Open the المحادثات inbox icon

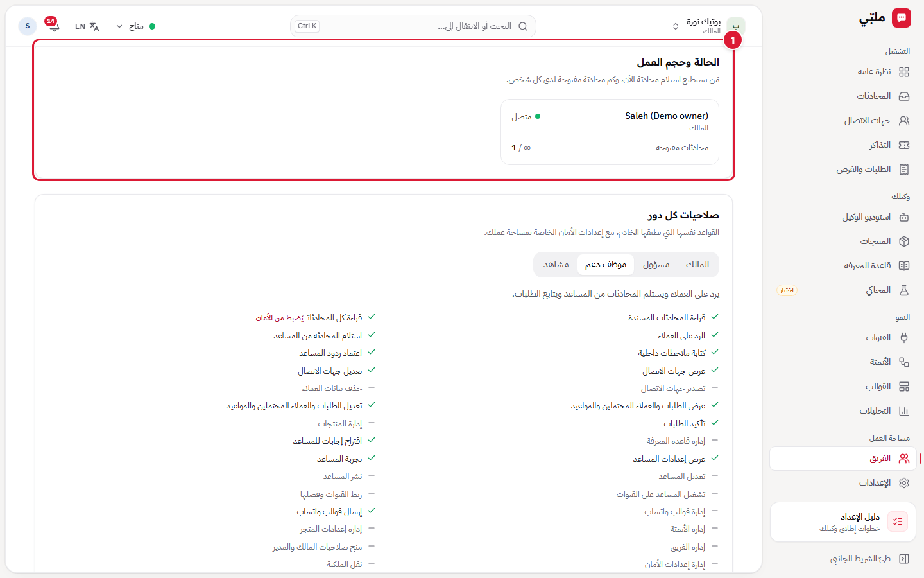(904, 96)
